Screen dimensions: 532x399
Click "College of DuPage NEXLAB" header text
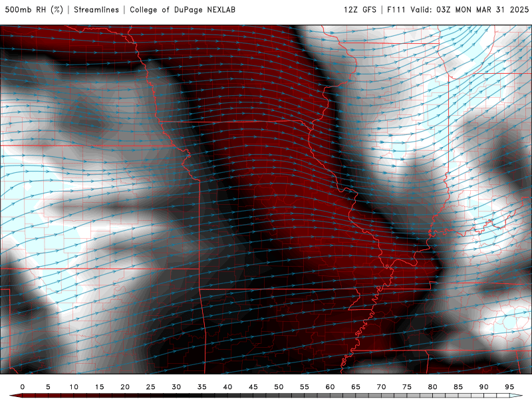pyautogui.click(x=182, y=10)
